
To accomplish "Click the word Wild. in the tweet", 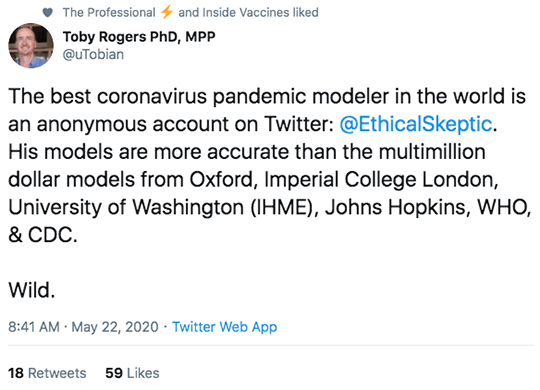I will [x=32, y=290].
